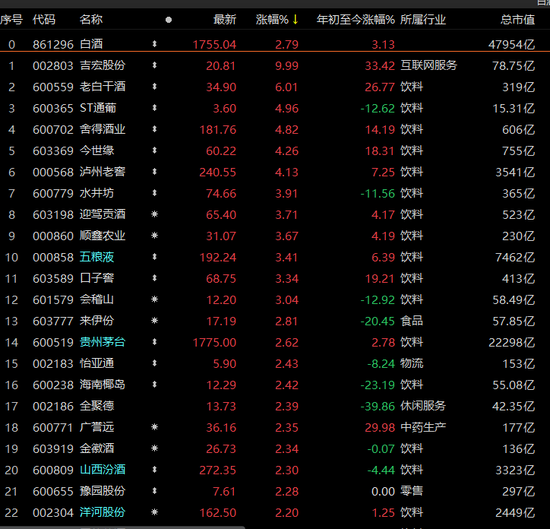Sort the list by 最新 column
The width and height of the screenshot is (550, 529).
[224, 20]
